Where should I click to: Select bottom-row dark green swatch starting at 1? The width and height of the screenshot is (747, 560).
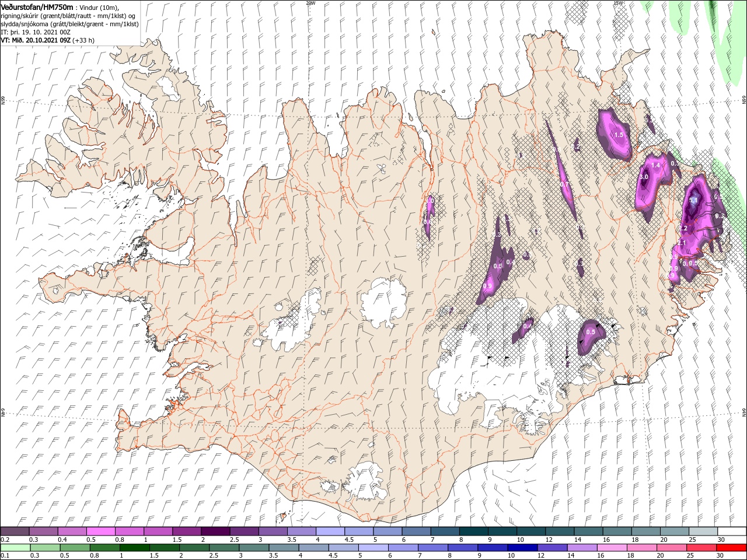pyautogui.click(x=134, y=548)
